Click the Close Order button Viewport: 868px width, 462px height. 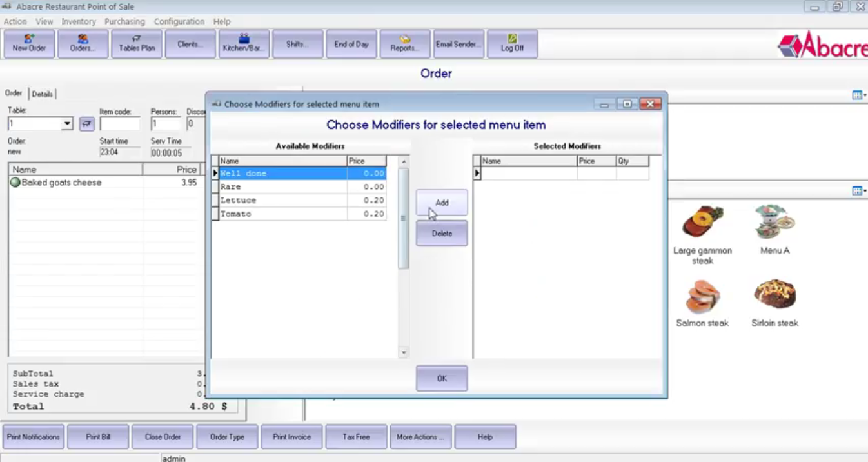[163, 437]
